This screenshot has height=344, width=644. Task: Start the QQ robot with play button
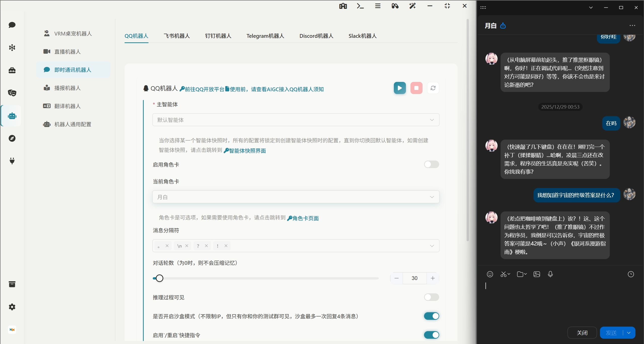click(x=400, y=88)
